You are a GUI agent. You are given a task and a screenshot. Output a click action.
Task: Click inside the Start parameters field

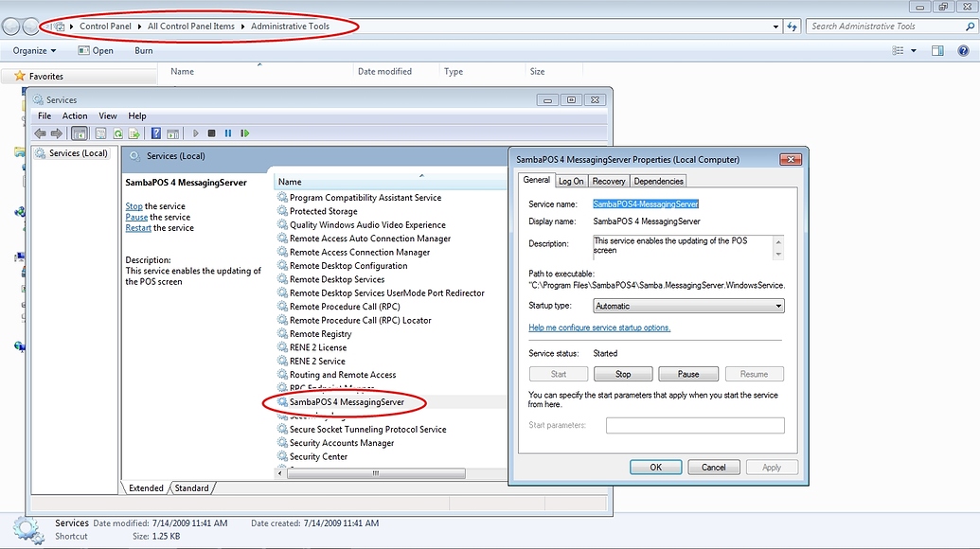click(695, 425)
